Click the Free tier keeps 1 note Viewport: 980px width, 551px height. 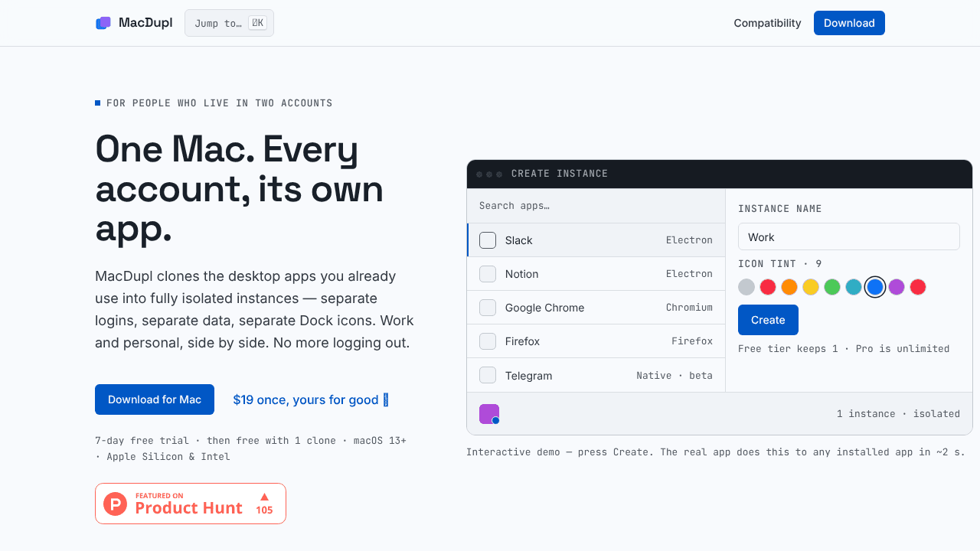[x=844, y=348]
